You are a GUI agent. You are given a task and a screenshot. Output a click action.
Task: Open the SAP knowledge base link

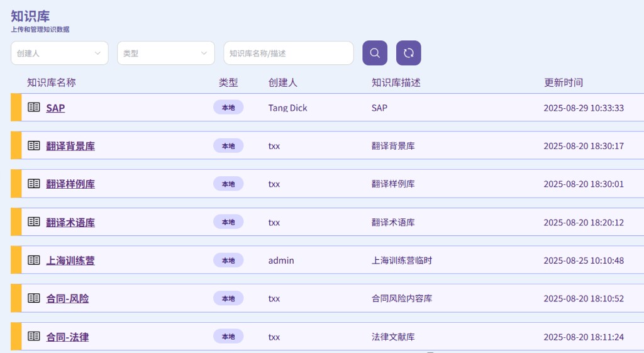pos(55,108)
